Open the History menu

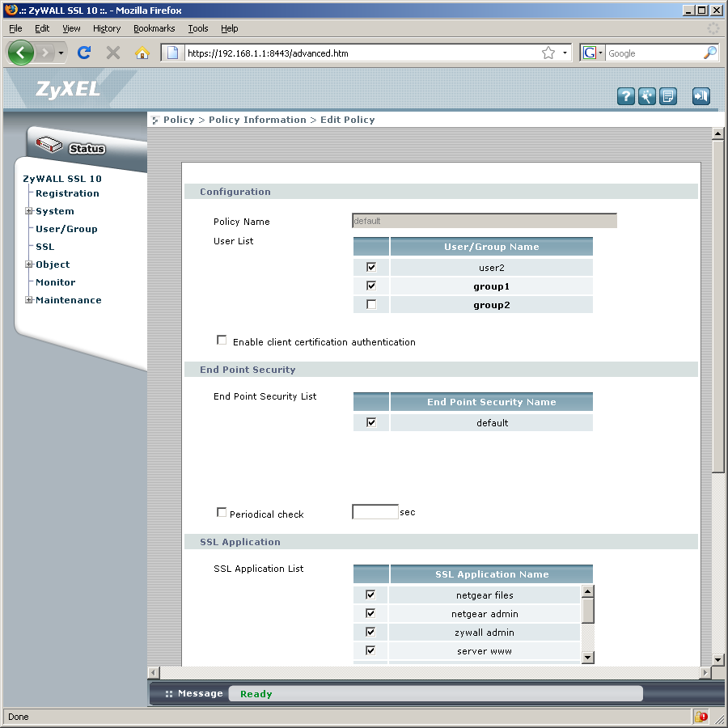point(106,28)
